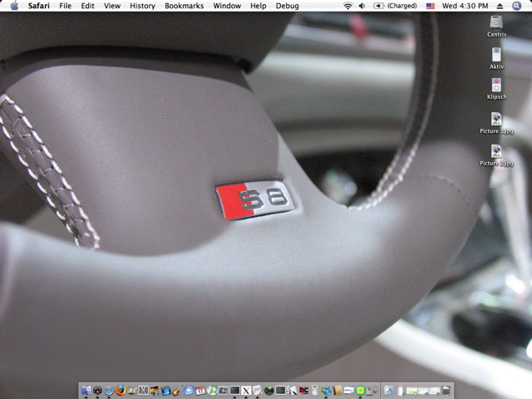
Task: Open the Debug menu
Action: click(287, 6)
